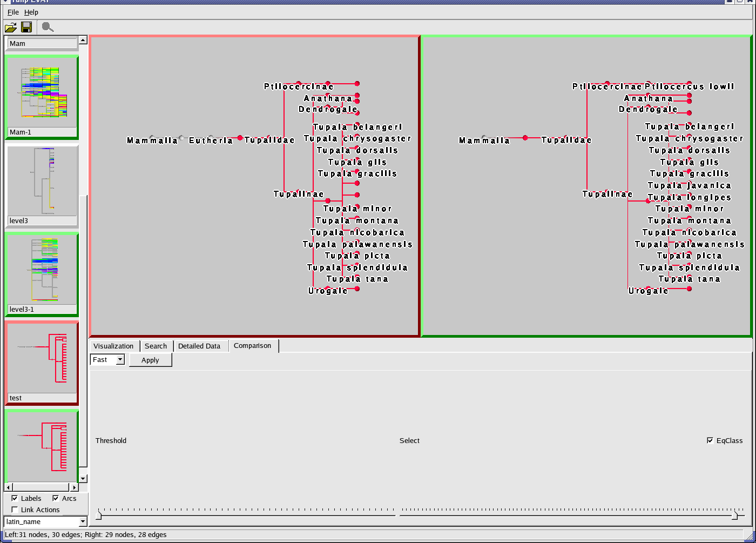This screenshot has height=543, width=756.
Task: Click Tupaia dorsalis in right graph
Action: (x=690, y=150)
